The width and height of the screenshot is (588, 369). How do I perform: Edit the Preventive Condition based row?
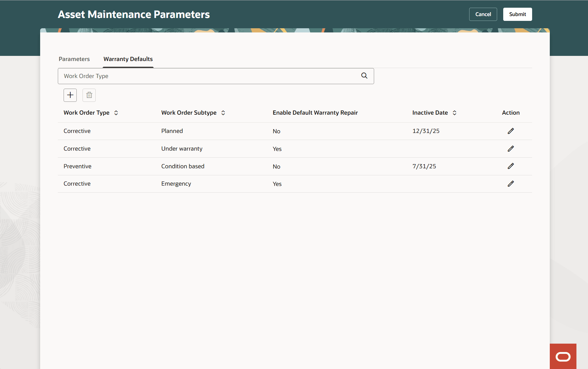tap(511, 166)
